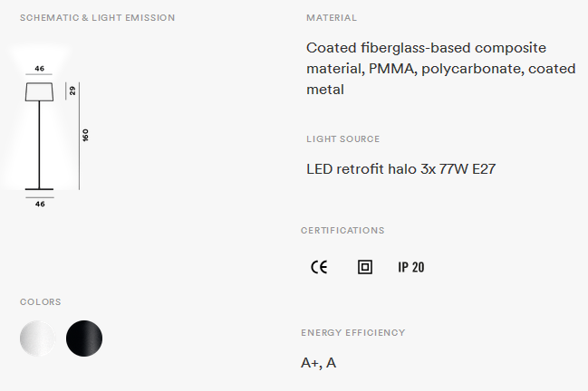The height and width of the screenshot is (391, 588).
Task: Click the Energy Efficiency section heading
Action: (352, 332)
